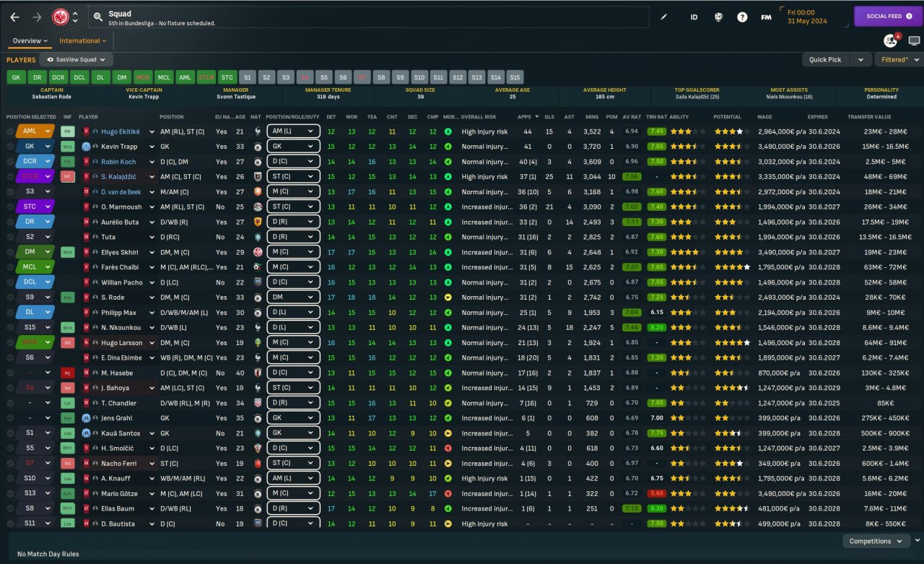Screen dimensions: 924x564
Task: Sort by the TRANSFER VALUE column header
Action: [x=868, y=116]
